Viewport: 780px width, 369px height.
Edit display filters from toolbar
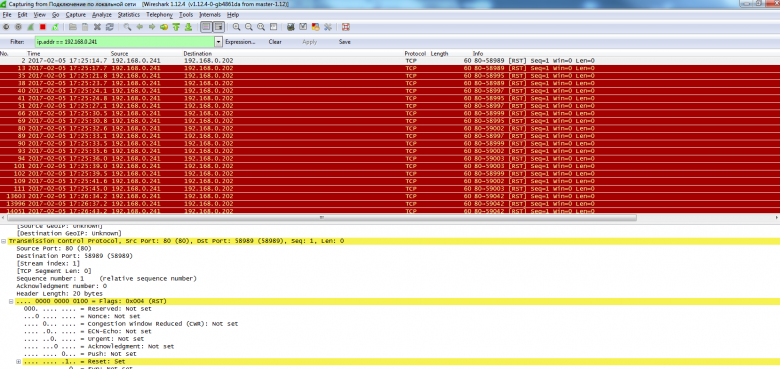point(303,27)
